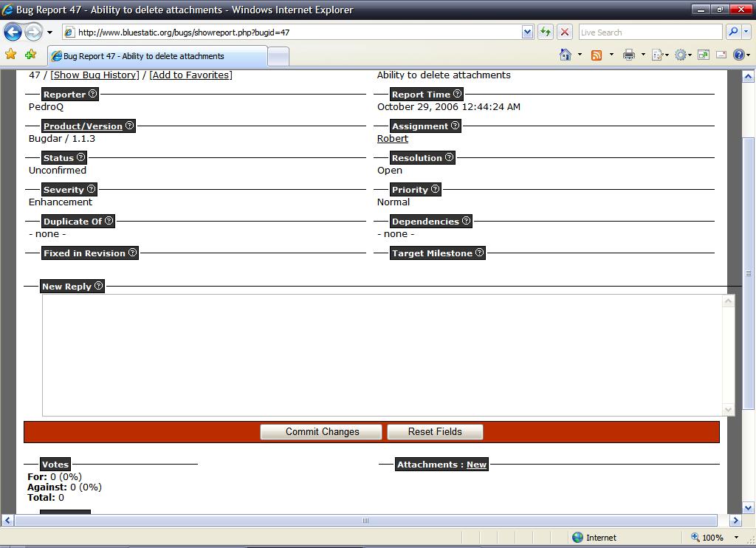Click the Home page icon
This screenshot has width=756, height=548.
tap(566, 55)
